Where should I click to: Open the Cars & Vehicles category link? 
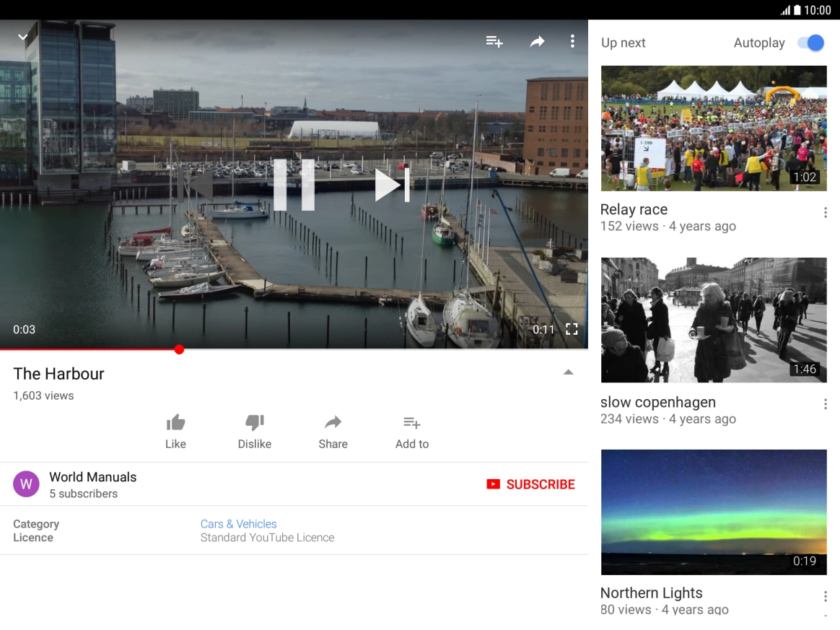(238, 524)
